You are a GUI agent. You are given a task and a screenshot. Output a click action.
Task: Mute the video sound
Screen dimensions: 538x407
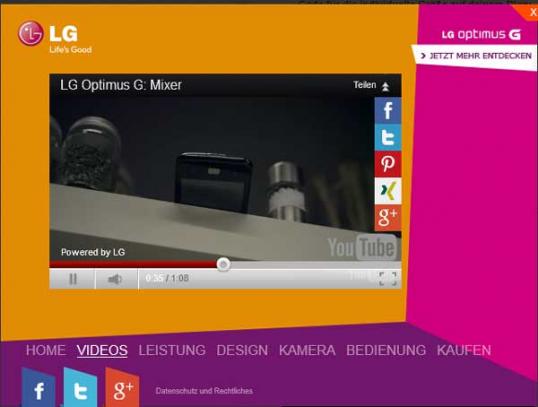pos(116,279)
